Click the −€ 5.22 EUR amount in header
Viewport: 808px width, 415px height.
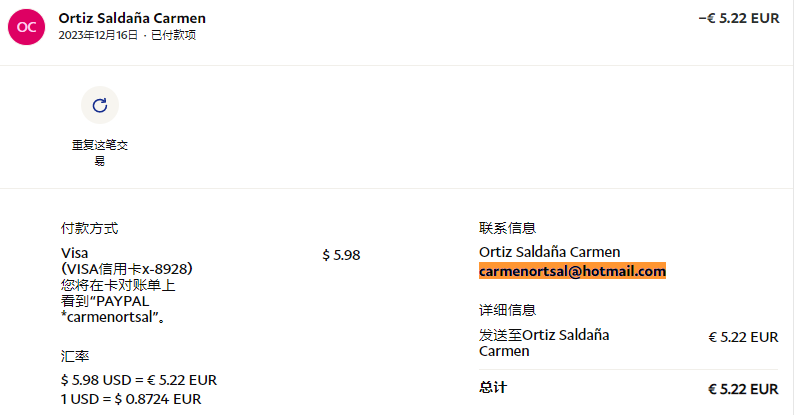pos(739,18)
